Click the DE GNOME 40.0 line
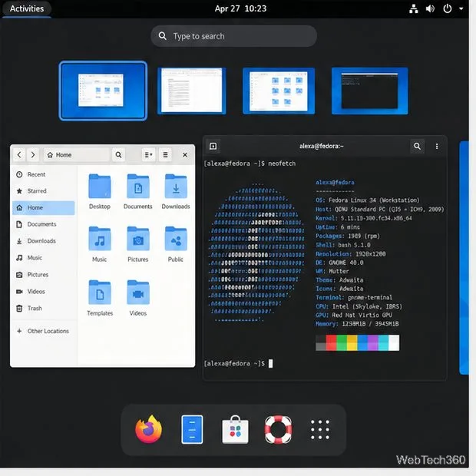Image resolution: width=476 pixels, height=476 pixels. [x=339, y=263]
